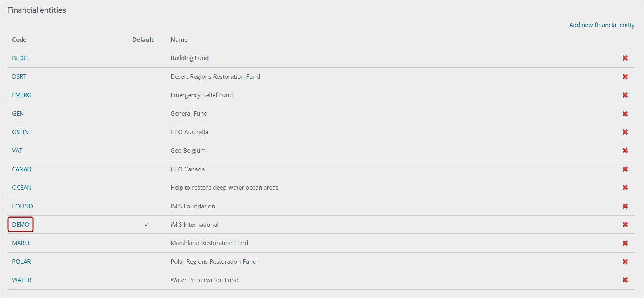Open the GSTIN entity link
Screen dimensions: 644x298
(20, 132)
